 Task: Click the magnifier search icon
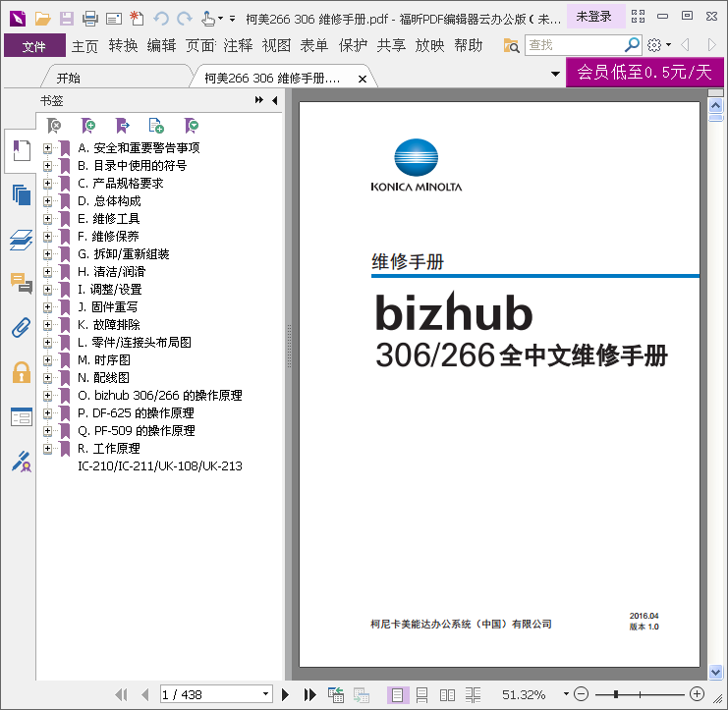coord(632,45)
